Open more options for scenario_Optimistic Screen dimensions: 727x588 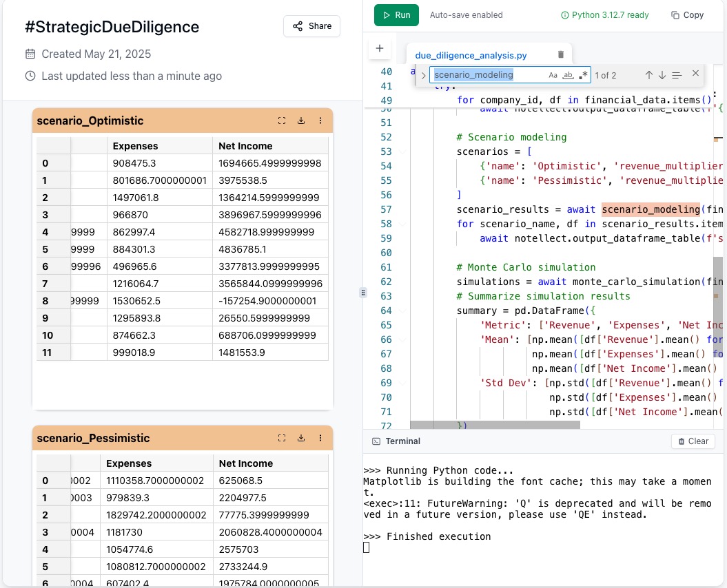point(320,120)
